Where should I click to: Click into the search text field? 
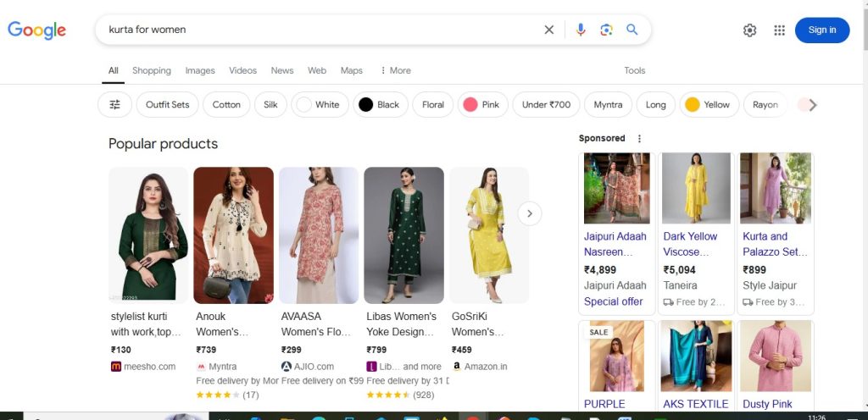(321, 30)
